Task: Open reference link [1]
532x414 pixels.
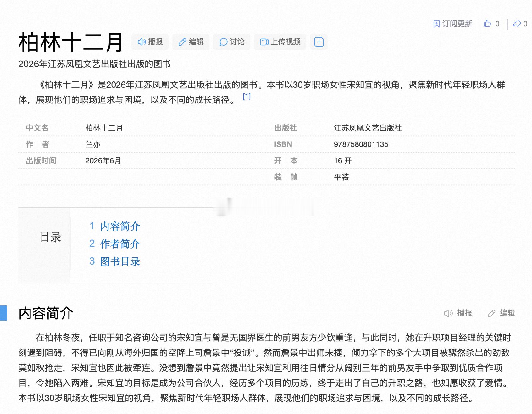Action: coord(247,97)
